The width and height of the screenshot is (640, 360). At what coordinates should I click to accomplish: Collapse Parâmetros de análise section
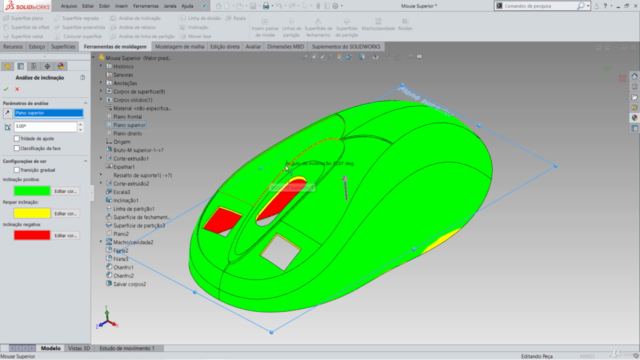click(x=85, y=103)
